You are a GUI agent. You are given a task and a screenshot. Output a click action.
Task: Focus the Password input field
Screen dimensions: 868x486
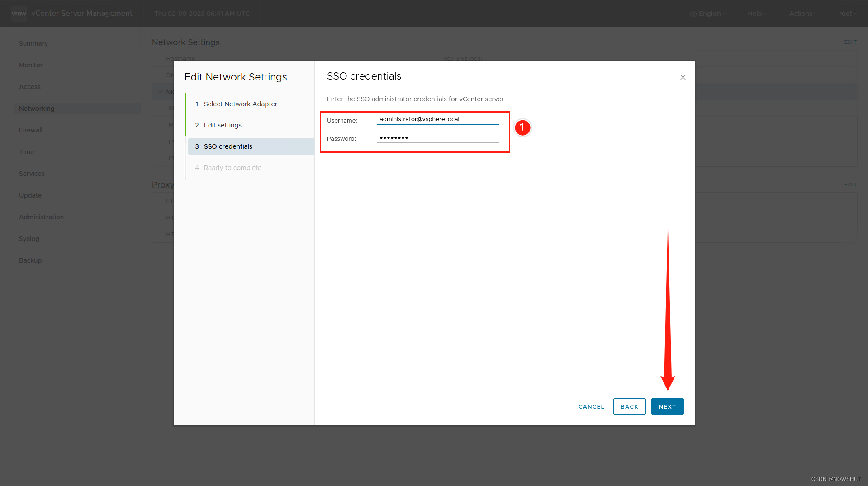click(x=438, y=137)
